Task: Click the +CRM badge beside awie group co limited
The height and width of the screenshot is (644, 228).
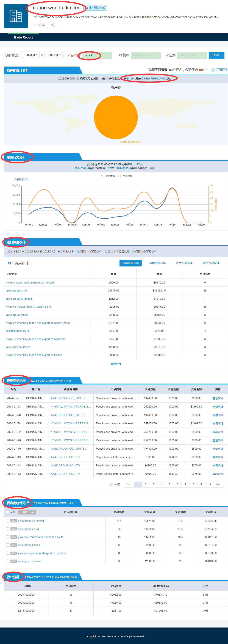Action: [x=14, y=521]
